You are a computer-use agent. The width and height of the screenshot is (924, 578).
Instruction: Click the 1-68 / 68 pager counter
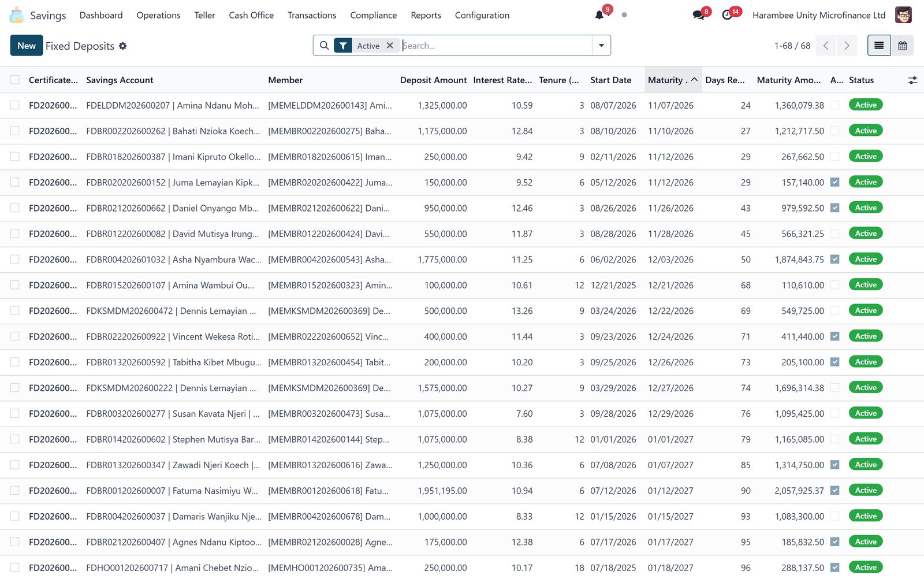[x=792, y=46]
